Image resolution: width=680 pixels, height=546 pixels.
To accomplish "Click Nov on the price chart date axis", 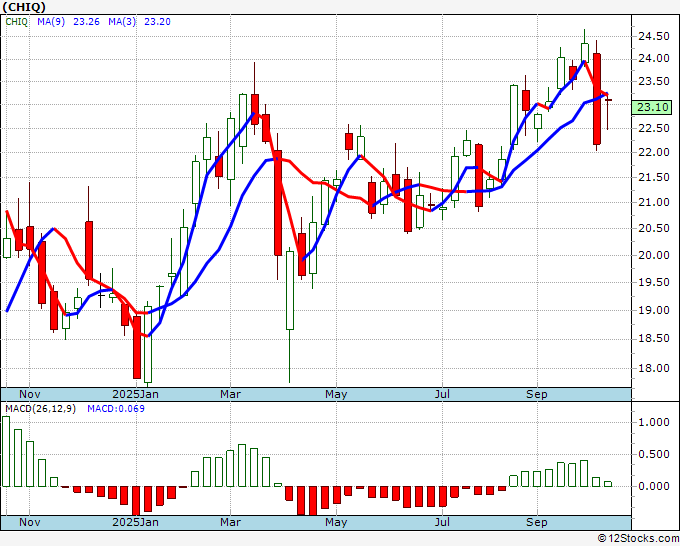I will [29, 394].
